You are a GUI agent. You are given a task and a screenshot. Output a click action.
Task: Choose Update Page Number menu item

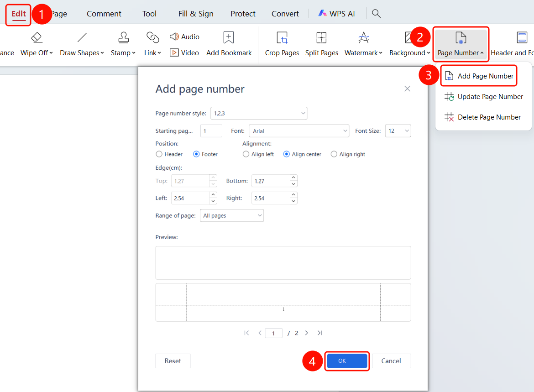coord(483,97)
